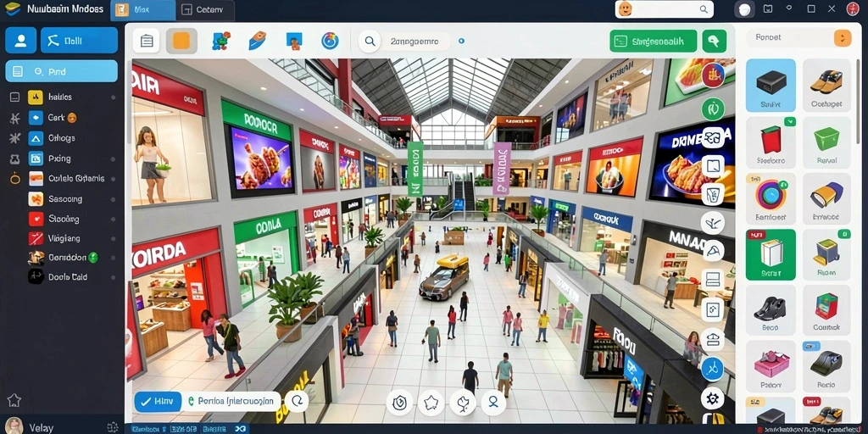Toggle the dot on the Vlagiang row
Image resolution: width=868 pixels, height=434 pixels.
[x=114, y=238]
